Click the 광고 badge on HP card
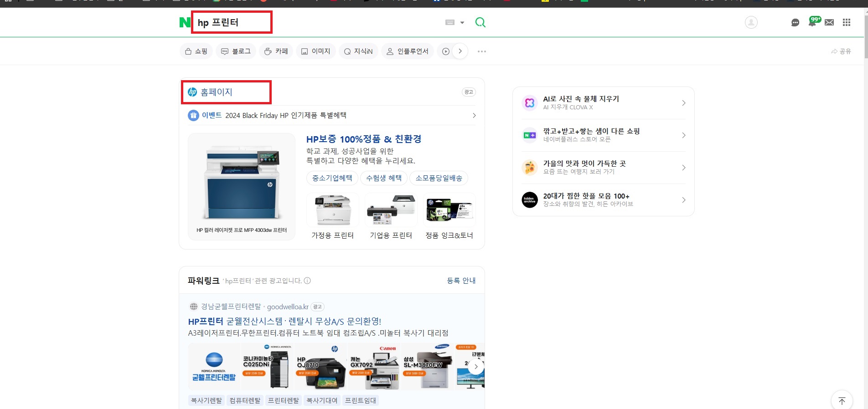868x409 pixels. pyautogui.click(x=469, y=92)
